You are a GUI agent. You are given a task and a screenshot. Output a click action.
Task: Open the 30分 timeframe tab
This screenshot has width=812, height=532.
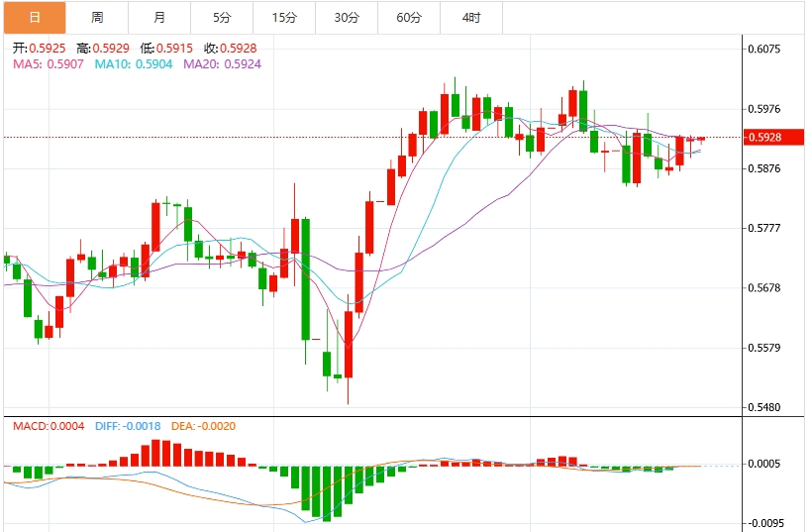click(x=347, y=18)
